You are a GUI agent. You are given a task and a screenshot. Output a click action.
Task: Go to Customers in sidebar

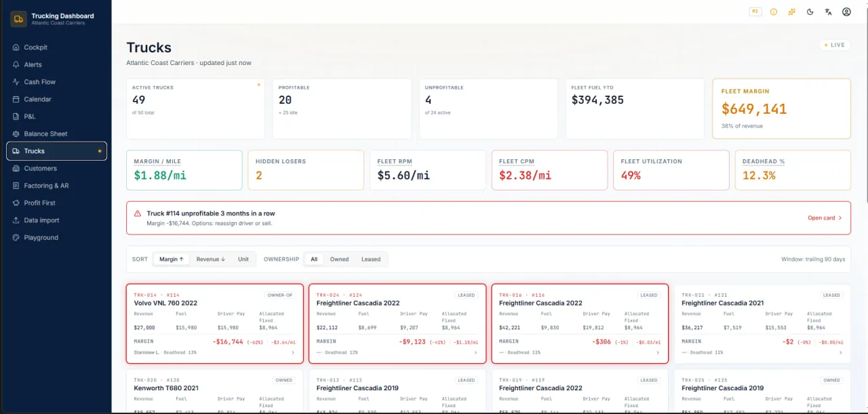56,168
